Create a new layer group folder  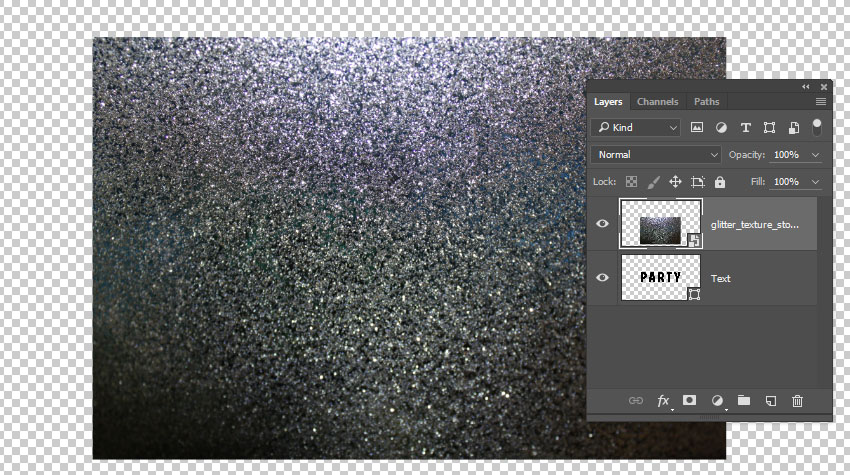tap(744, 401)
